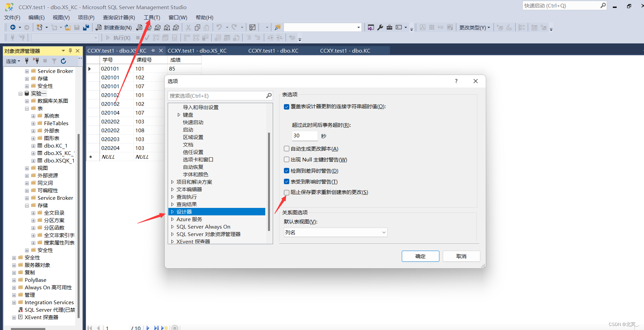Expand the 设计器 node in options tree
Viewport: 644px width, 330px height.
pyautogui.click(x=172, y=212)
